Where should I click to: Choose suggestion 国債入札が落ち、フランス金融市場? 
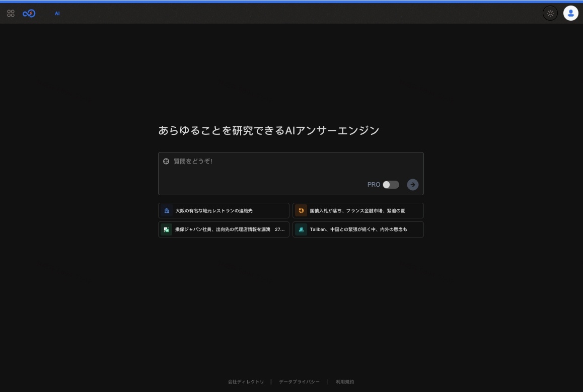tap(358, 211)
